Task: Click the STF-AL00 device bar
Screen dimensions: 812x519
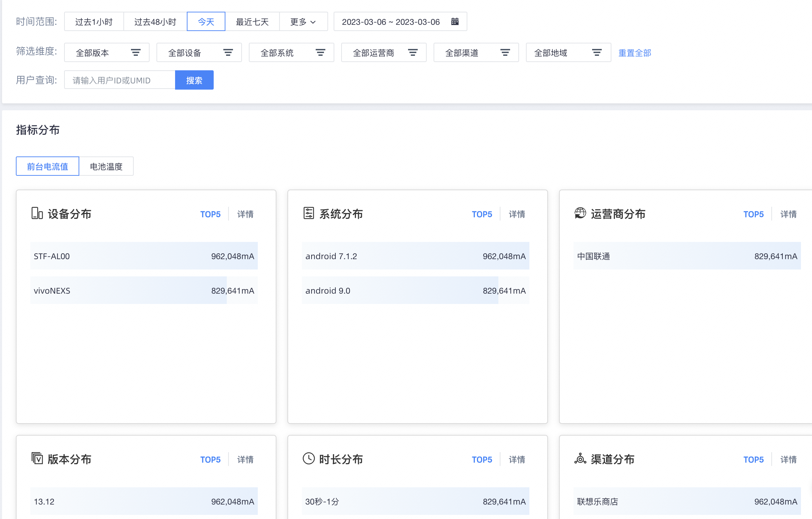Action: (x=144, y=256)
